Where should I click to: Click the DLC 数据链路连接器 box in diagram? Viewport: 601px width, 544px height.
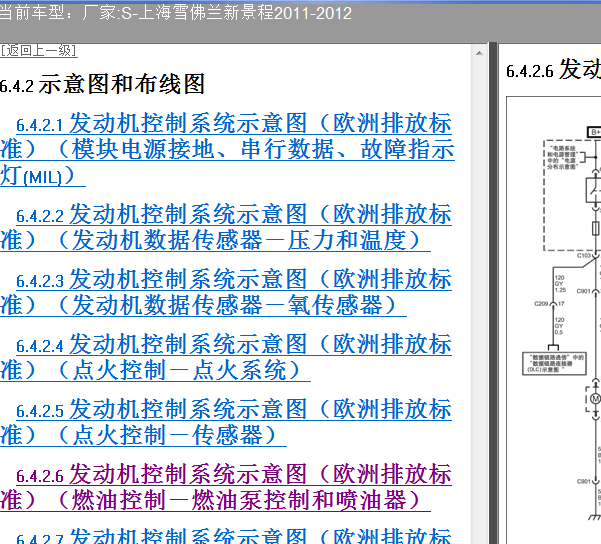(x=554, y=363)
